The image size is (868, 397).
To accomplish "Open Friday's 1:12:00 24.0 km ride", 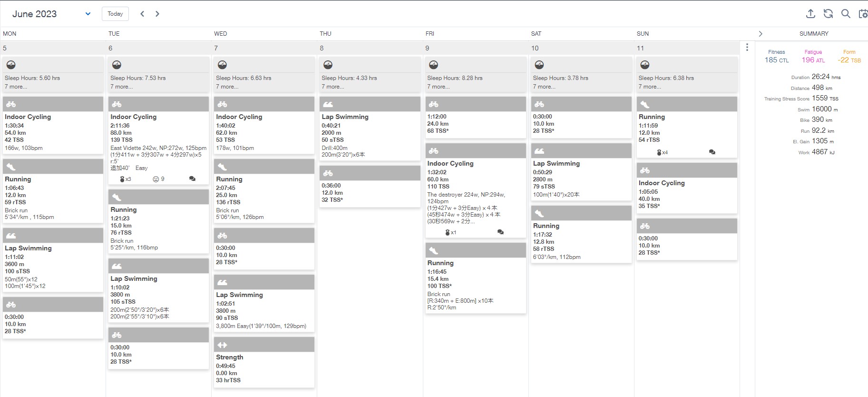I will point(475,117).
